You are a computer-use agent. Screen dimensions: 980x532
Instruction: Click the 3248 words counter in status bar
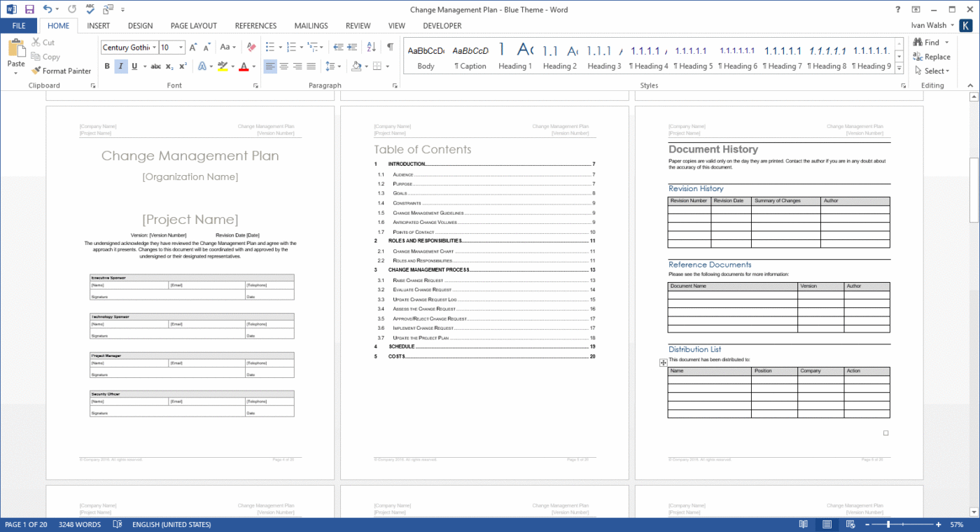(x=78, y=524)
